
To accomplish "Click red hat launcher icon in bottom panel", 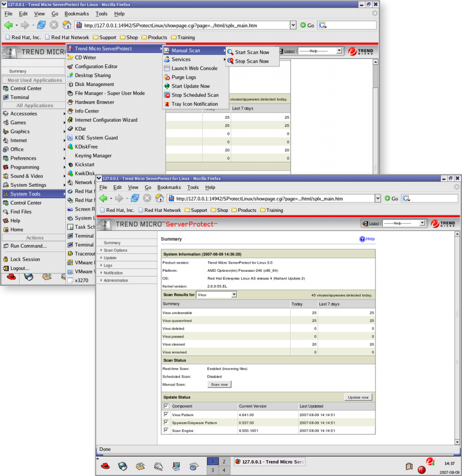I will (105, 466).
